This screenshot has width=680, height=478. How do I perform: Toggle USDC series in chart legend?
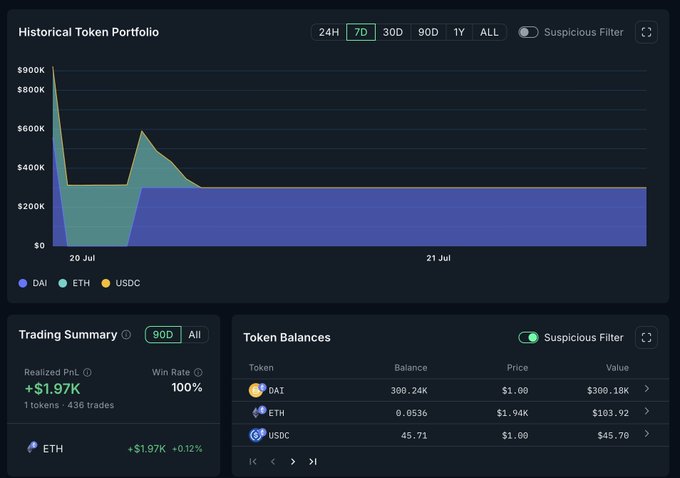pos(121,283)
